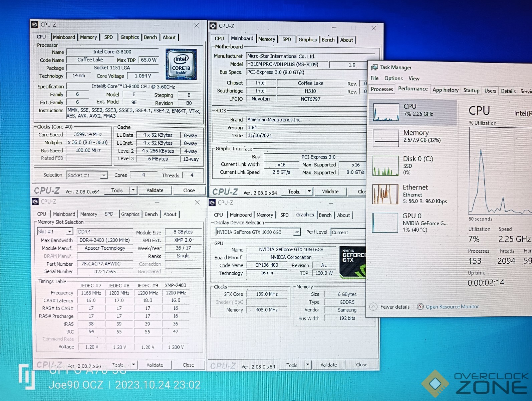Select Disk 0 (C:) in Task Manager
This screenshot has height=401, width=532.
413,165
